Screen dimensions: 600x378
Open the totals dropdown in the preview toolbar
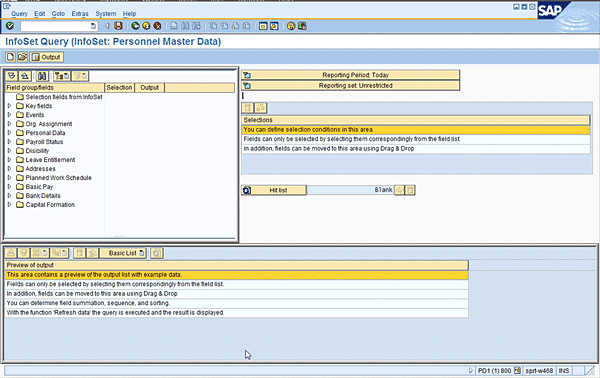point(40,253)
